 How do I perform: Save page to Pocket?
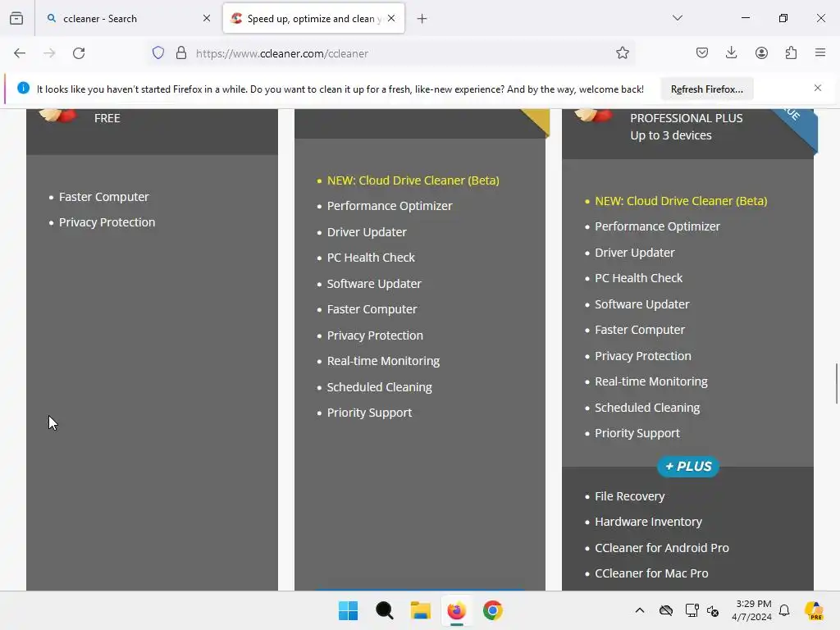point(702,52)
